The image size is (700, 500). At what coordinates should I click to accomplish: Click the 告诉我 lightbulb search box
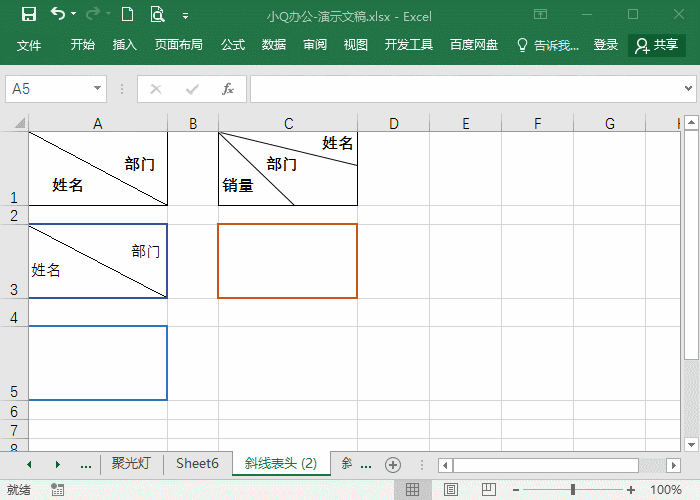pyautogui.click(x=548, y=45)
